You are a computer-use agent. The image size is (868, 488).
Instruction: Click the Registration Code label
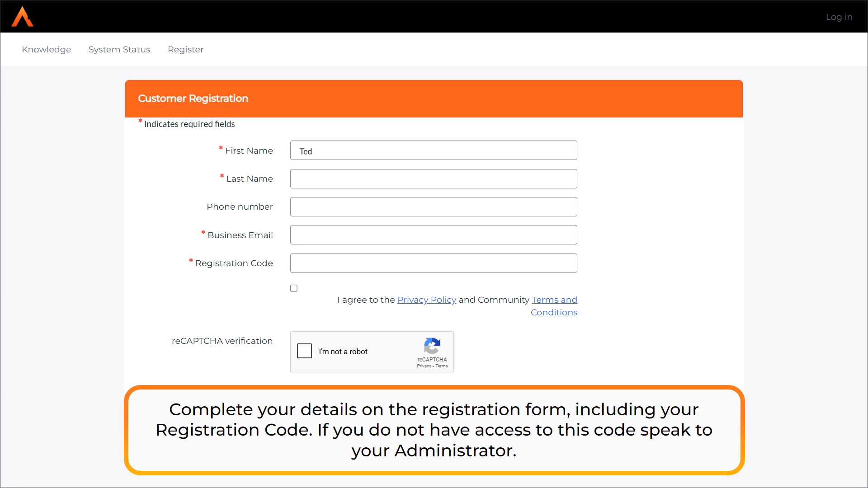234,263
